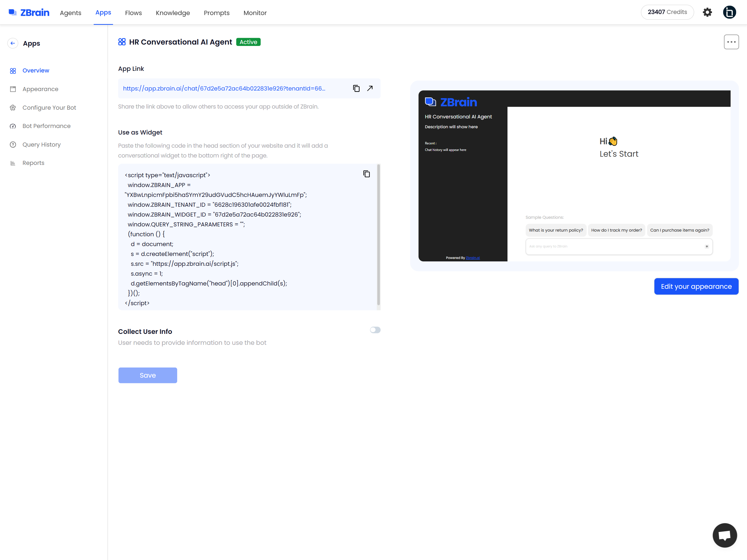Click the 'Collect User Info' label
This screenshot has height=560, width=747.
145,332
